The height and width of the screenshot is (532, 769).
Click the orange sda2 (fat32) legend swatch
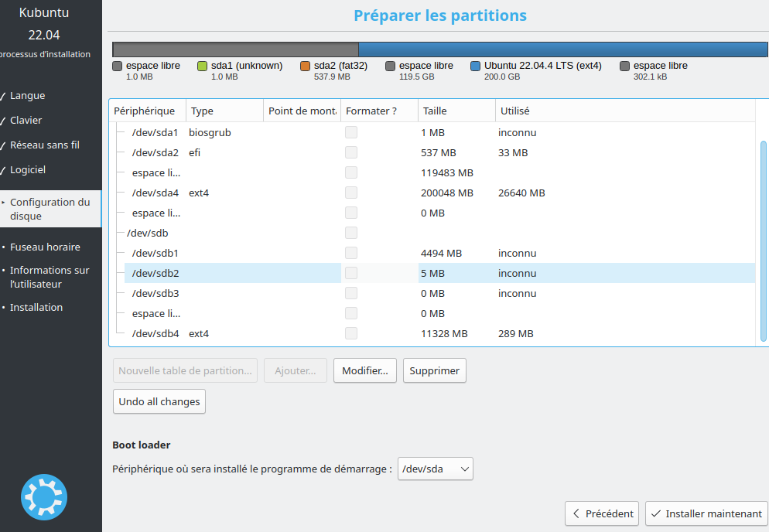(x=305, y=66)
